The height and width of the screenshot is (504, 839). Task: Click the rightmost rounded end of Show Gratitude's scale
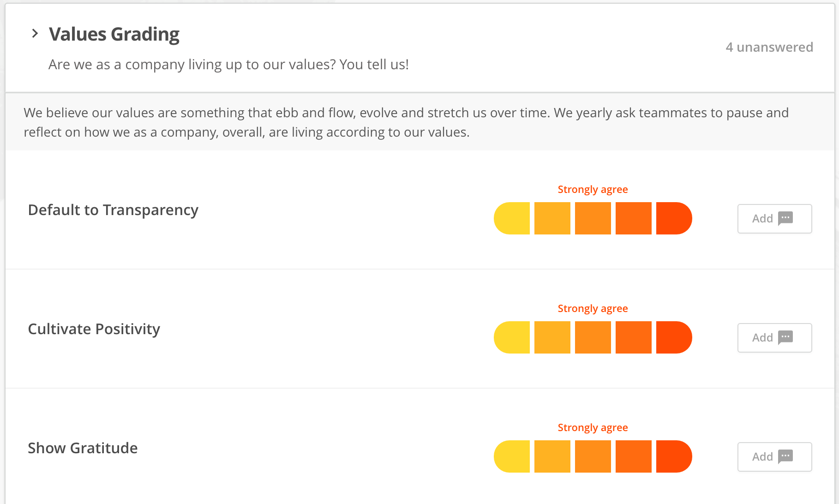tap(683, 456)
